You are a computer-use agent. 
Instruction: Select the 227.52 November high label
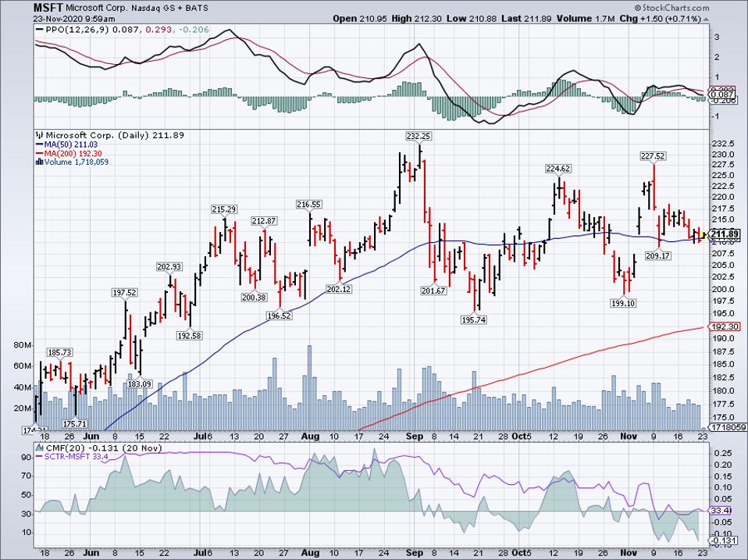pyautogui.click(x=653, y=156)
